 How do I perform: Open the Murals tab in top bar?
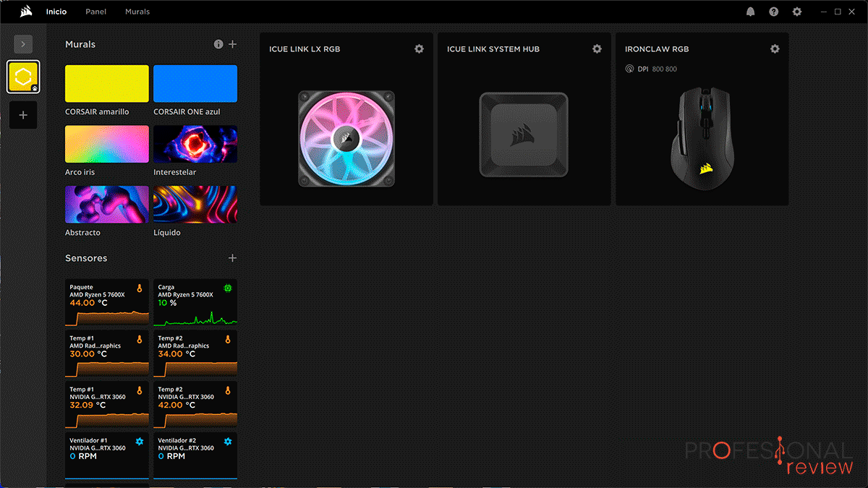(137, 12)
